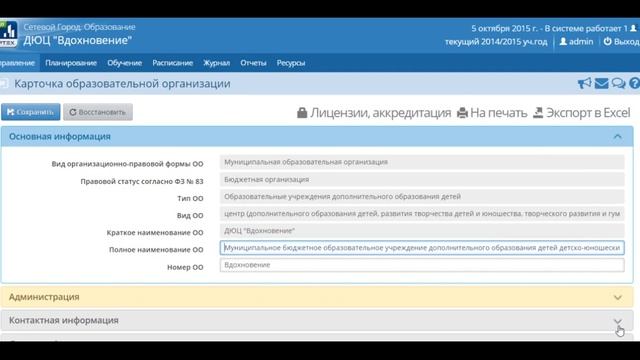Open the Журнал menu
This screenshot has width=640, height=360.
click(x=216, y=63)
